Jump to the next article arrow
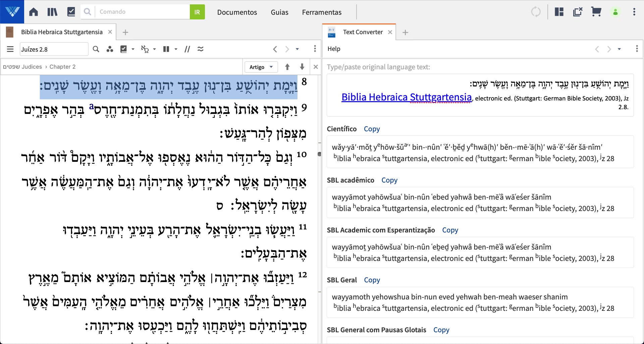 (x=302, y=67)
